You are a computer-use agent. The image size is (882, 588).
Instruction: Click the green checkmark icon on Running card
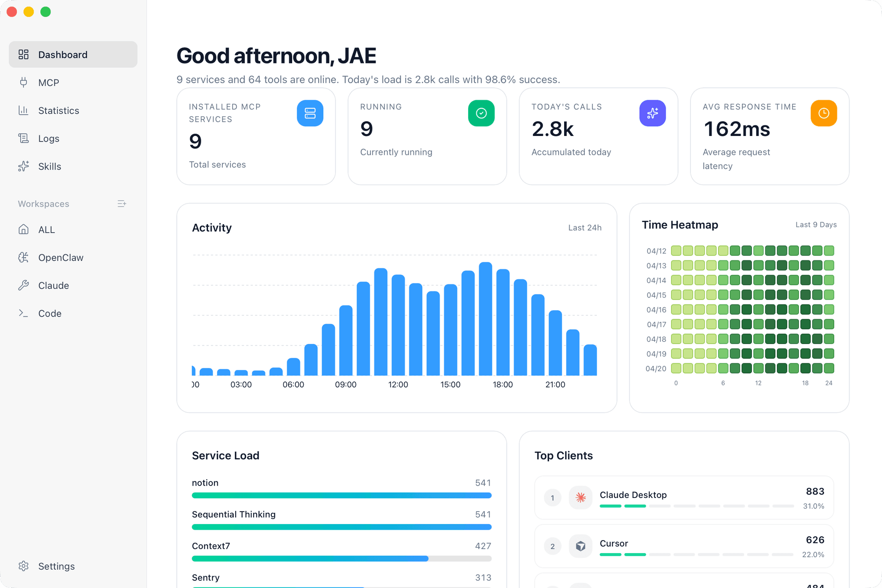click(x=481, y=113)
